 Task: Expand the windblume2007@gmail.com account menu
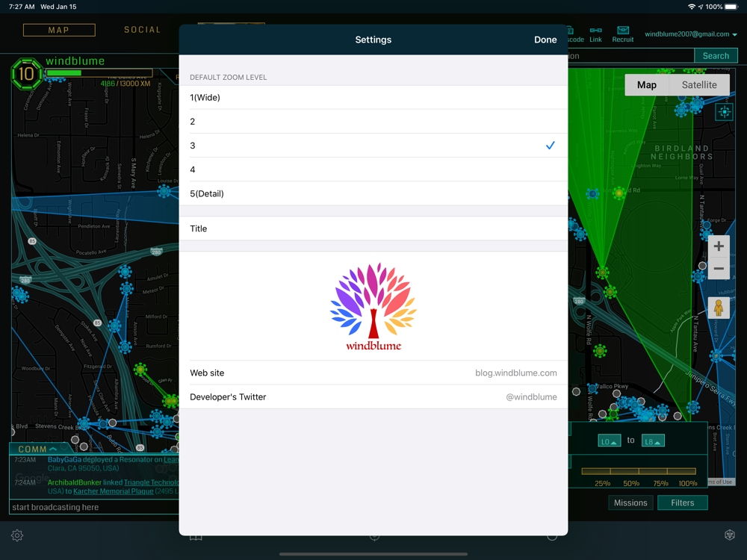[x=691, y=34]
